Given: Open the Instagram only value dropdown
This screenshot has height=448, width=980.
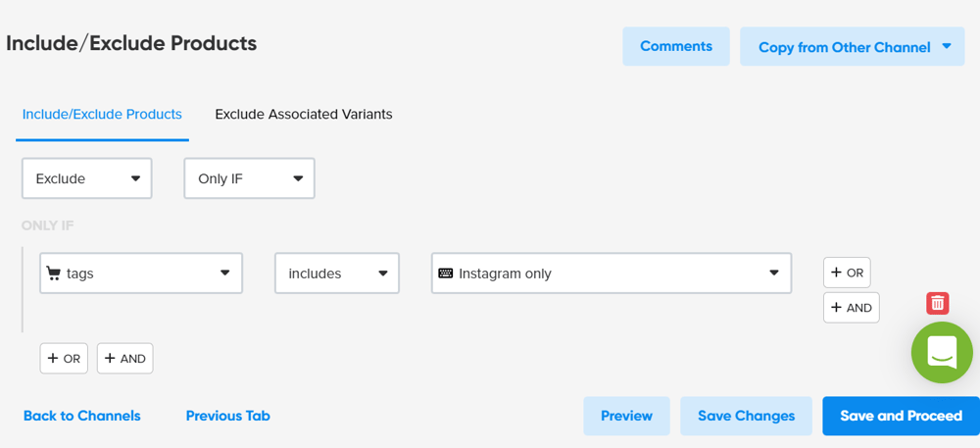Looking at the screenshot, I should point(611,274).
